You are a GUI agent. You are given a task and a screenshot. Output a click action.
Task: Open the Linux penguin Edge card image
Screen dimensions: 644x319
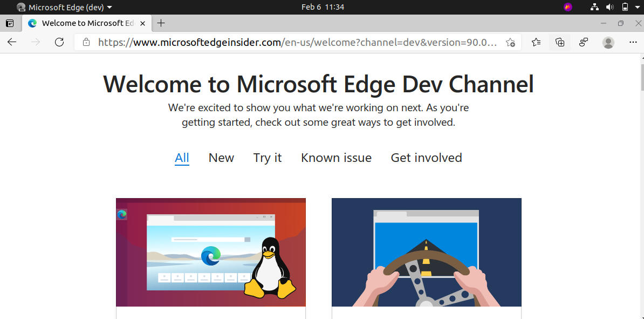(x=211, y=253)
